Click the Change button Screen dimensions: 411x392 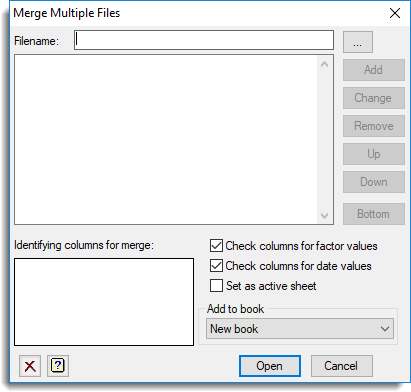click(374, 98)
